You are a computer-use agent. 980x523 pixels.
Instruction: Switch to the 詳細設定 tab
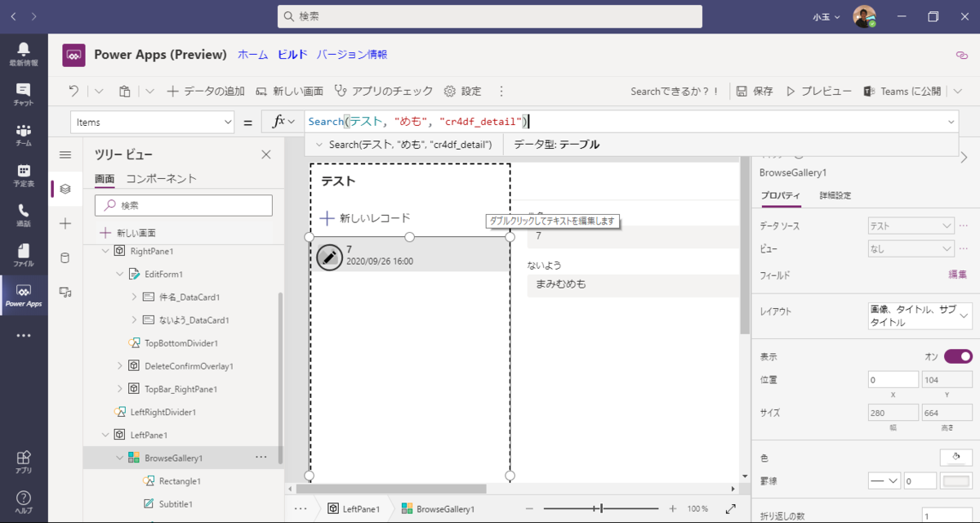coord(835,195)
